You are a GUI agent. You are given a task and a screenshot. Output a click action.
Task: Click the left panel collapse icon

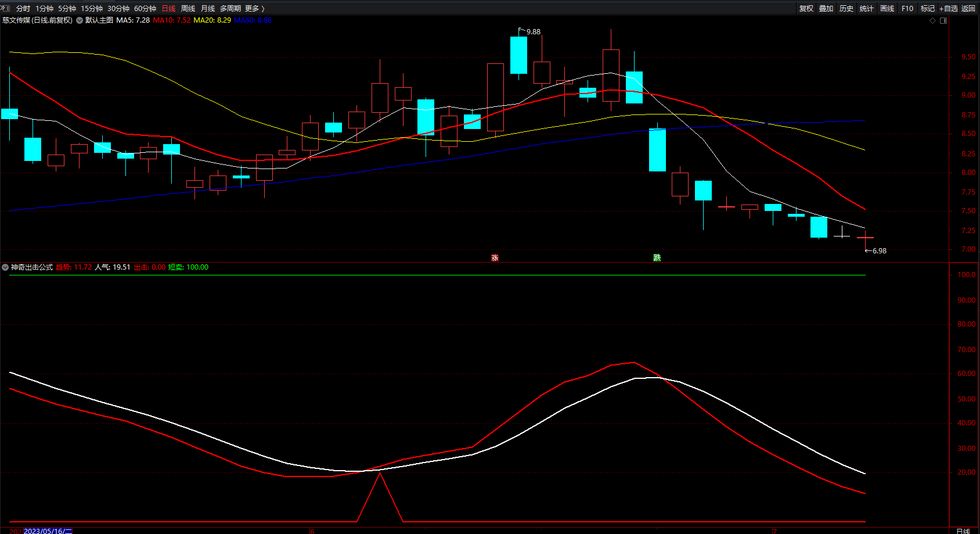pyautogui.click(x=5, y=8)
